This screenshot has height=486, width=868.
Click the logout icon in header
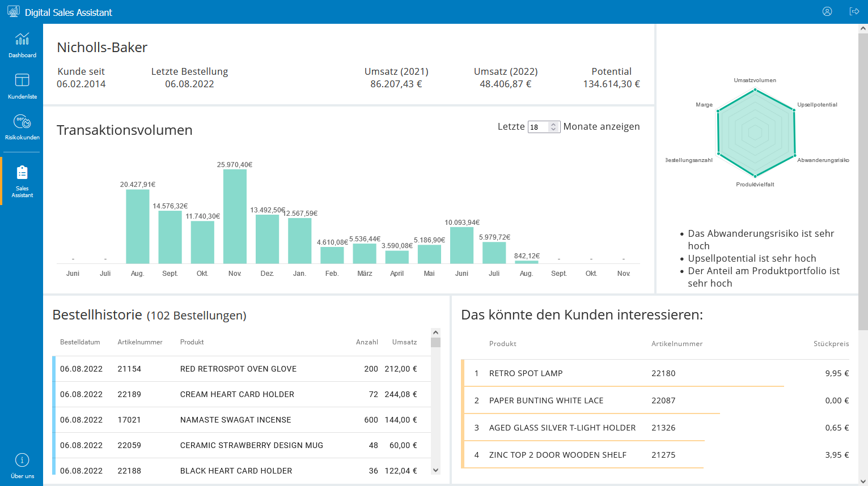point(854,11)
